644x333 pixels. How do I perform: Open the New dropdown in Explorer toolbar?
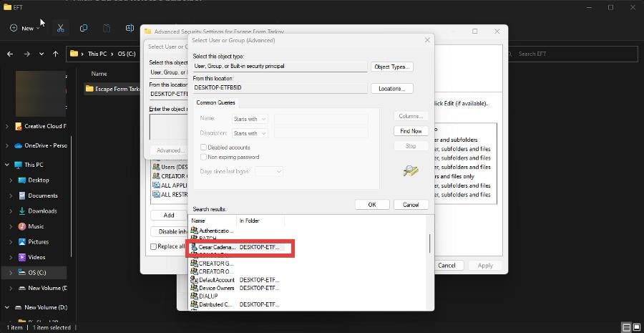coord(26,28)
